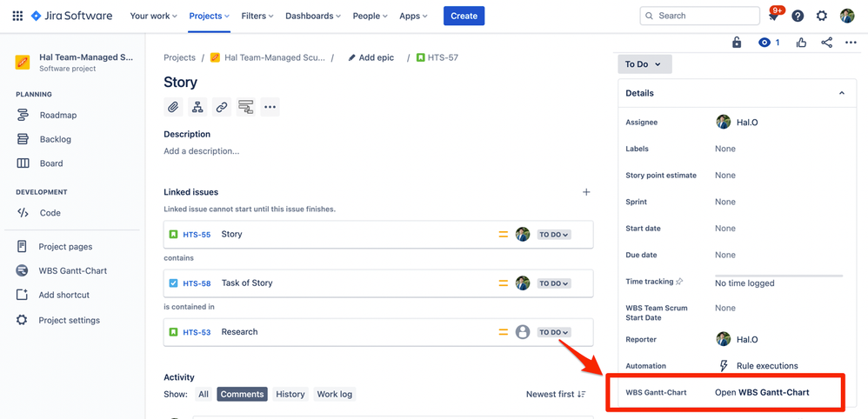Click the Projects breadcrumb link
Viewport: 868px width, 419px height.
click(179, 57)
